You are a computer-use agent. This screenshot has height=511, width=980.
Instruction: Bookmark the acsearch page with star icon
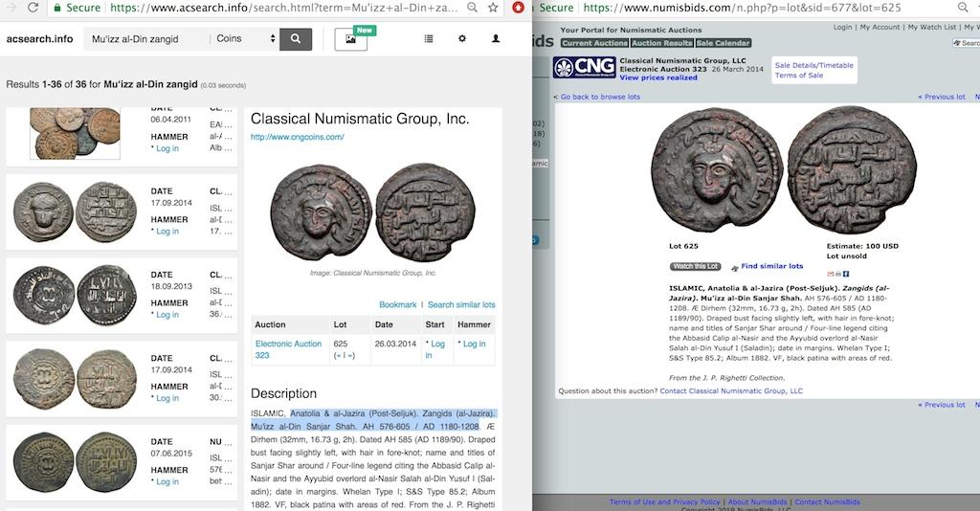[493, 8]
